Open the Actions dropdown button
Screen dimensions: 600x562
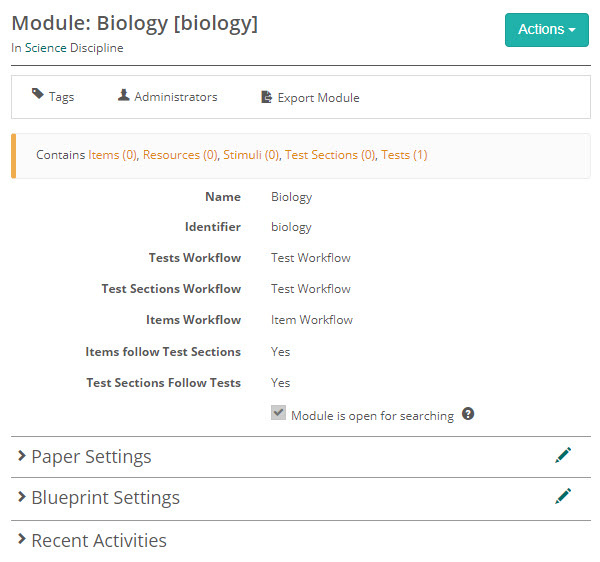click(546, 30)
